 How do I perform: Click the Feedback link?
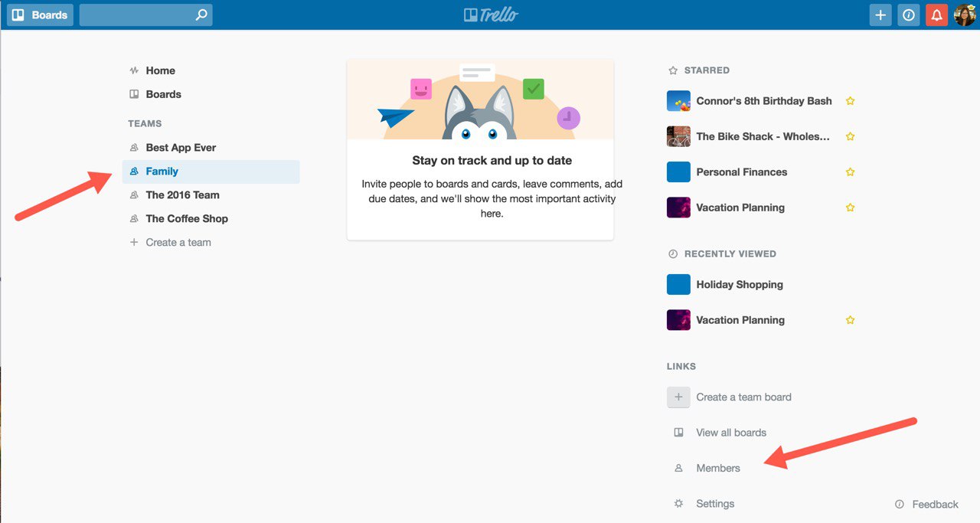935,505
